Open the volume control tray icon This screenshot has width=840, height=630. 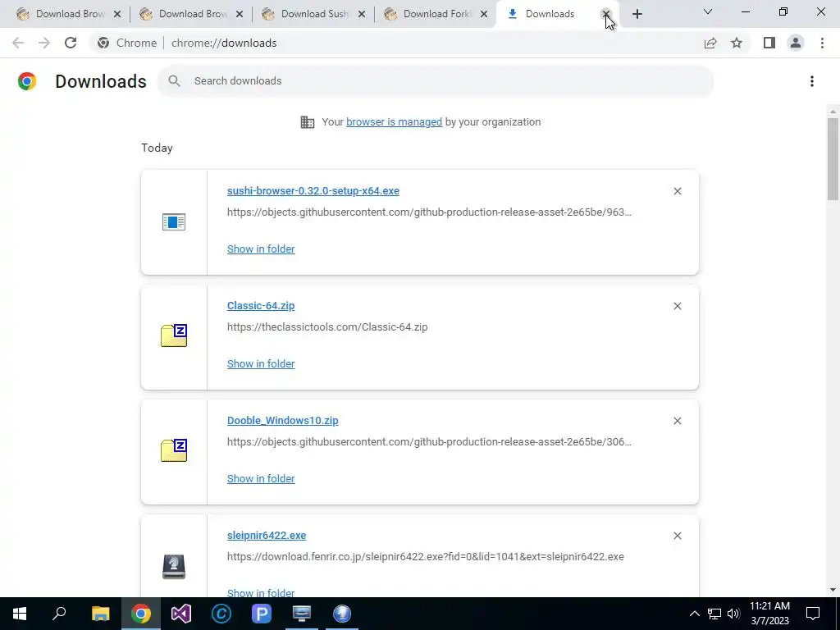point(733,614)
